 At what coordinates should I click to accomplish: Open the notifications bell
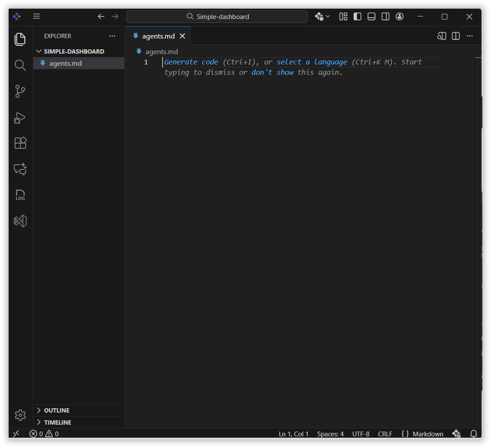tap(473, 434)
